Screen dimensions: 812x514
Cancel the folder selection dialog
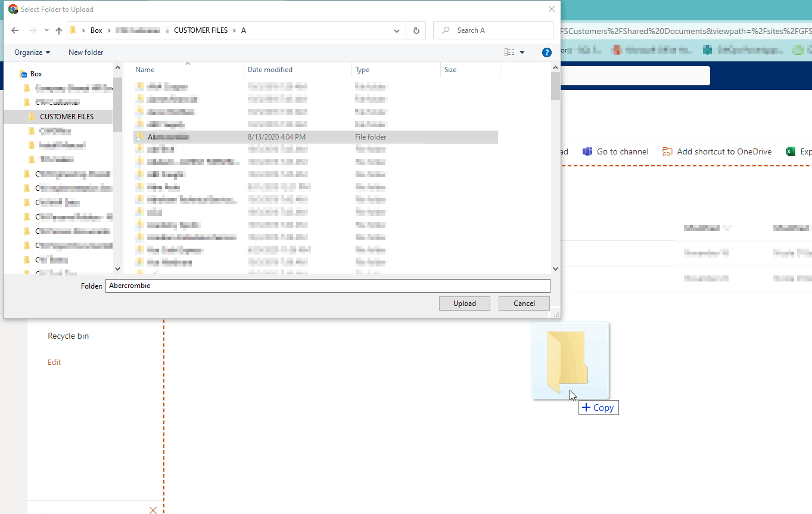[x=524, y=303]
